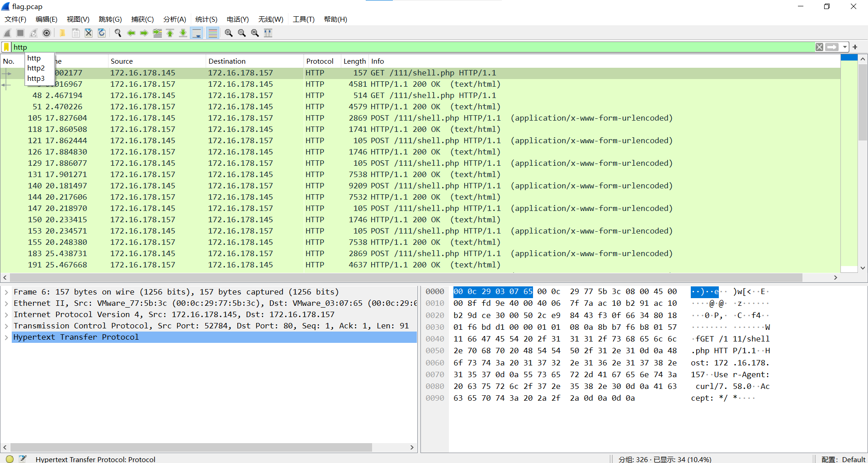Select packet 48 GET shell.php row
Screen dimensions: 868x463
[x=420, y=95]
